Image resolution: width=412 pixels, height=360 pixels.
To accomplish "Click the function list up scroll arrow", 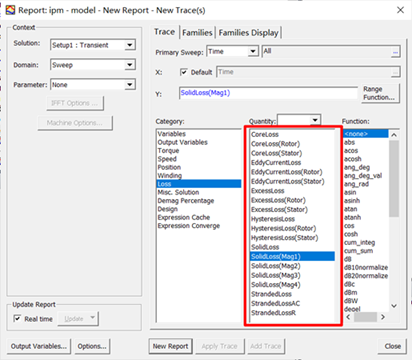I will pos(394,135).
